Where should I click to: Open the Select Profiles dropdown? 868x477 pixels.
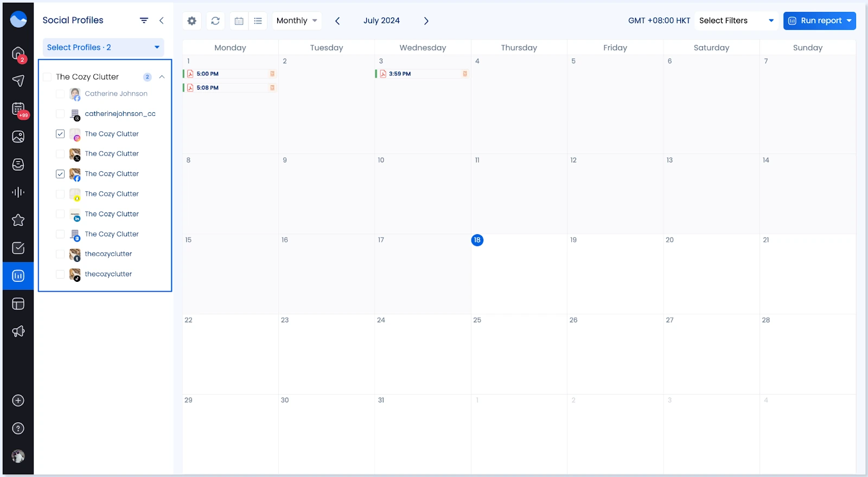point(103,47)
